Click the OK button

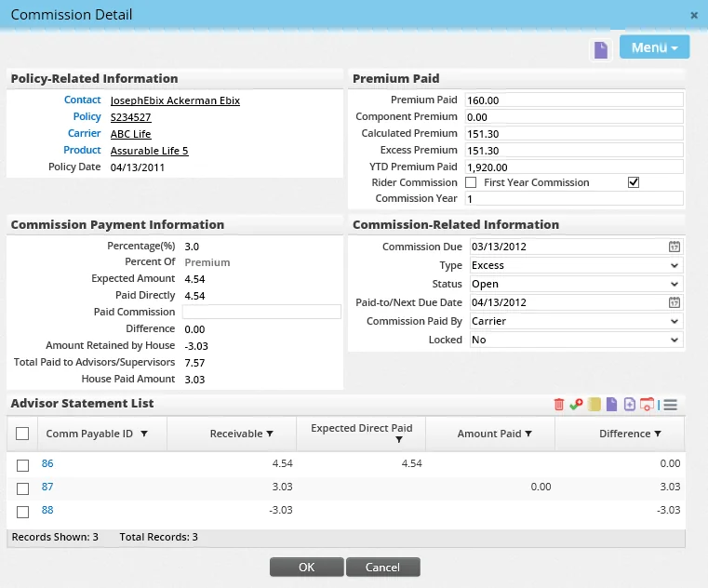(306, 567)
